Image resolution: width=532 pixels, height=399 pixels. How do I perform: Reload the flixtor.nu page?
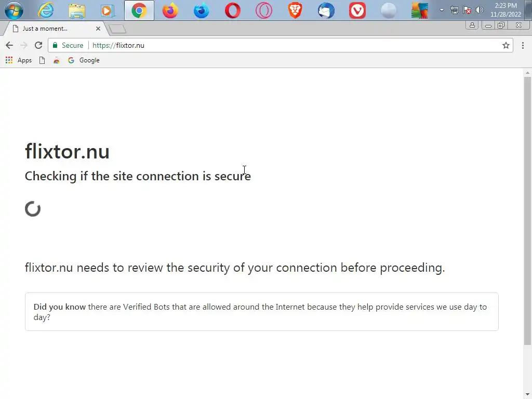pyautogui.click(x=38, y=45)
